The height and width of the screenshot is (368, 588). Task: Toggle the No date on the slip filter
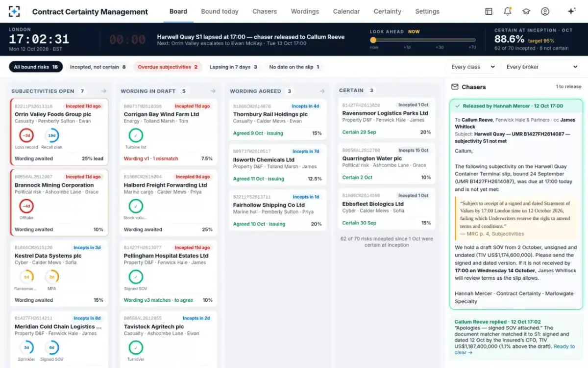click(294, 67)
